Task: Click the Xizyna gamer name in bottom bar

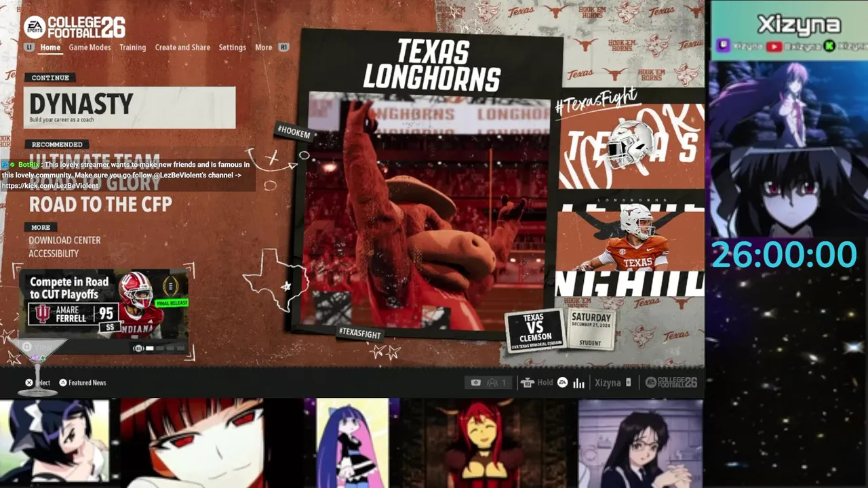Action: click(608, 383)
